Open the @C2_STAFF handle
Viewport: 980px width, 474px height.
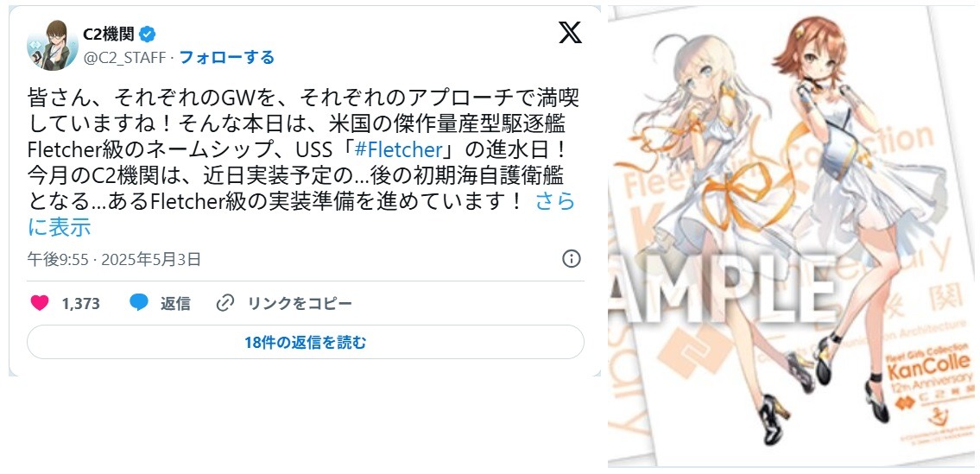coord(124,58)
